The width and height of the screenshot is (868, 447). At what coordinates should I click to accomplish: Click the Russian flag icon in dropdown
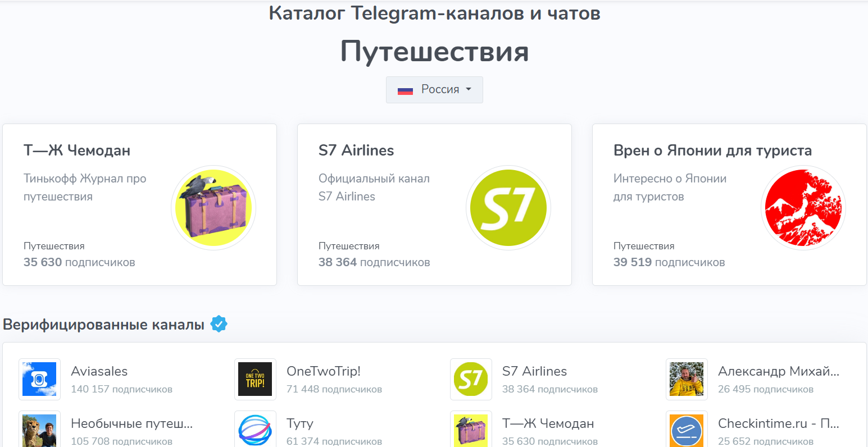click(x=405, y=90)
